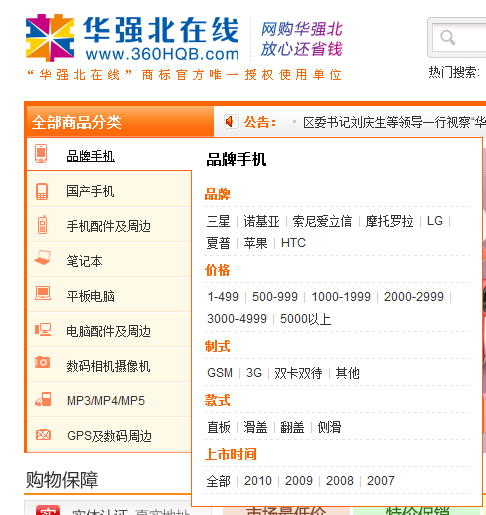Click the 数码相机摄像机 camera icon
This screenshot has width=486, height=515.
(x=43, y=362)
